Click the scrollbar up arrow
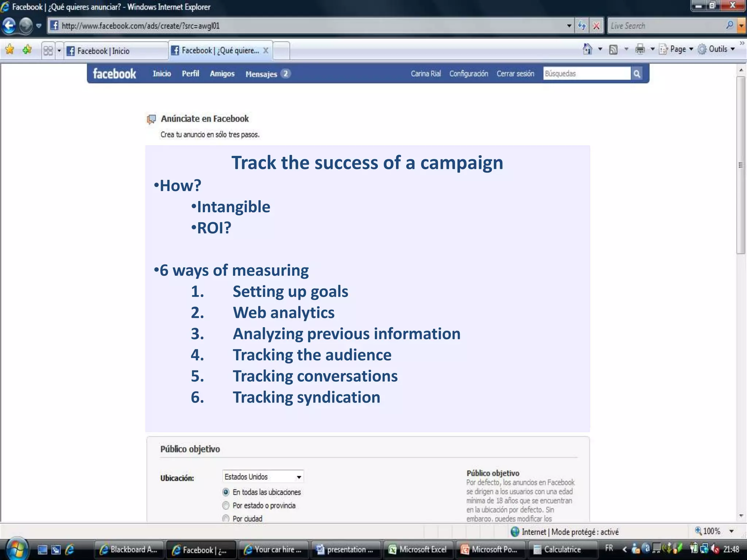Screen dimensions: 747x560 coord(741,70)
